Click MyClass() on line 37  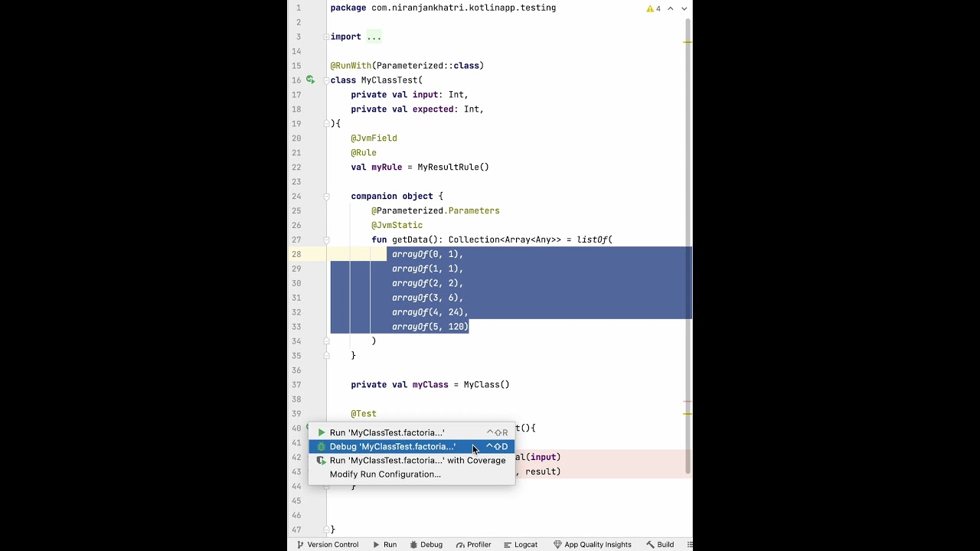click(x=486, y=385)
